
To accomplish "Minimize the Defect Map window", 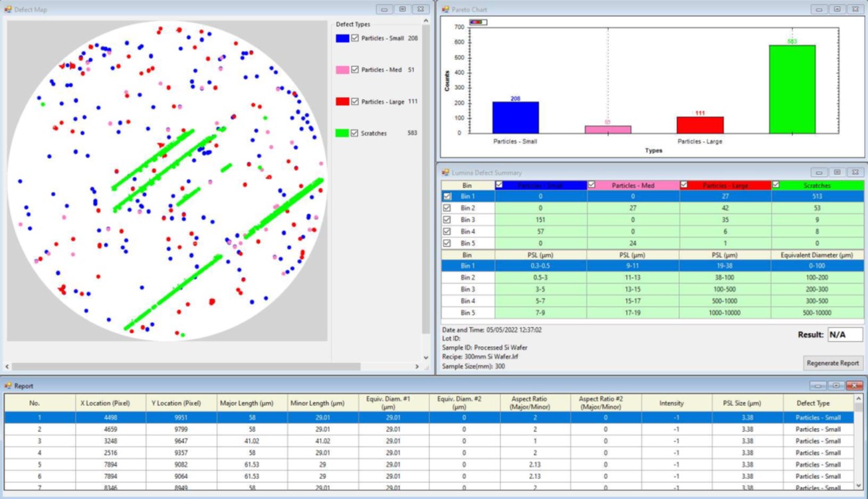I will [384, 9].
